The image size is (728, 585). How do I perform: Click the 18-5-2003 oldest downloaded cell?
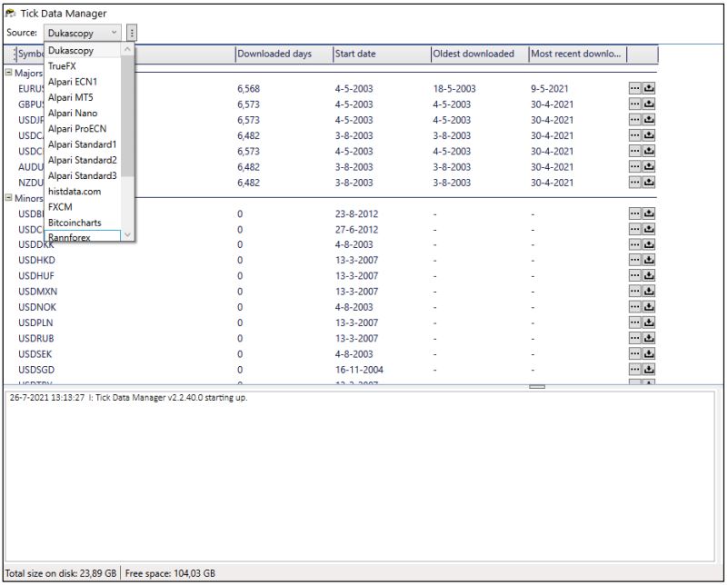click(x=454, y=89)
